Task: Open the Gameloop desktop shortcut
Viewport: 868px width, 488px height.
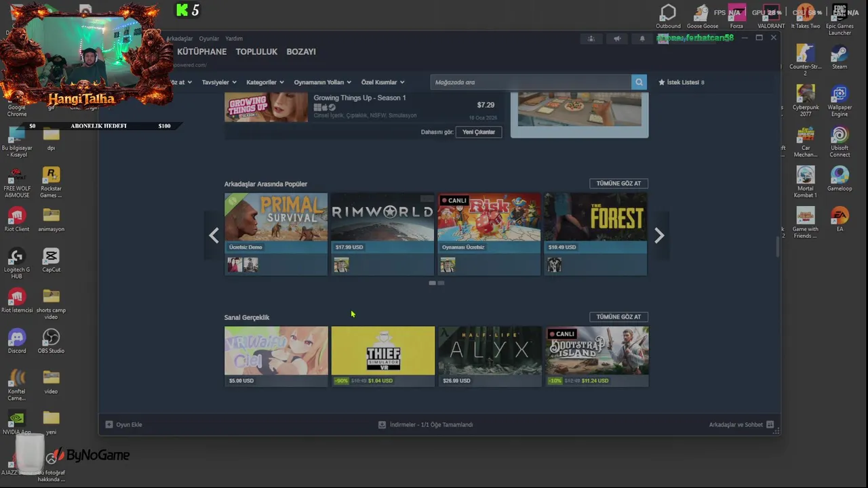Action: pyautogui.click(x=840, y=178)
